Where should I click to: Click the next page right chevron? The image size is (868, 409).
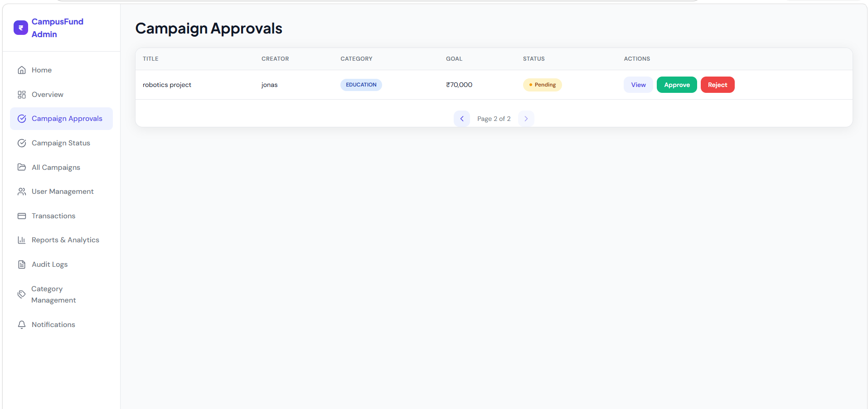[x=526, y=119]
